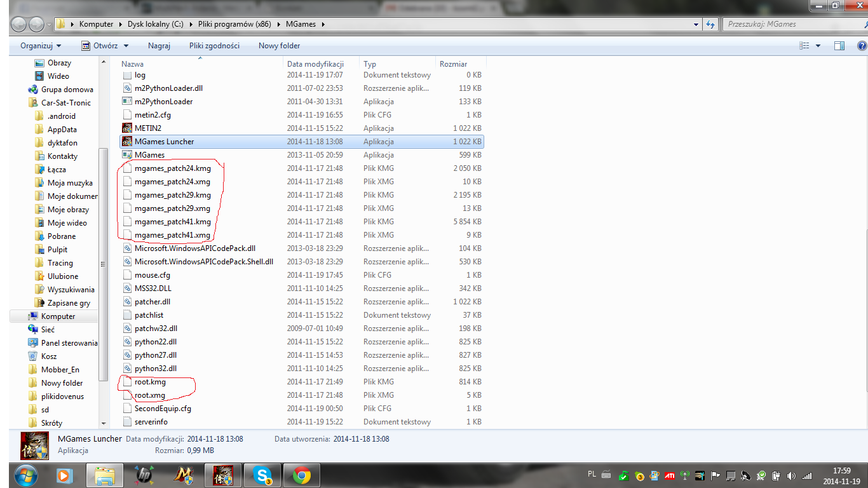This screenshot has height=488, width=868.
Task: Select the file patchlist
Action: pyautogui.click(x=149, y=315)
